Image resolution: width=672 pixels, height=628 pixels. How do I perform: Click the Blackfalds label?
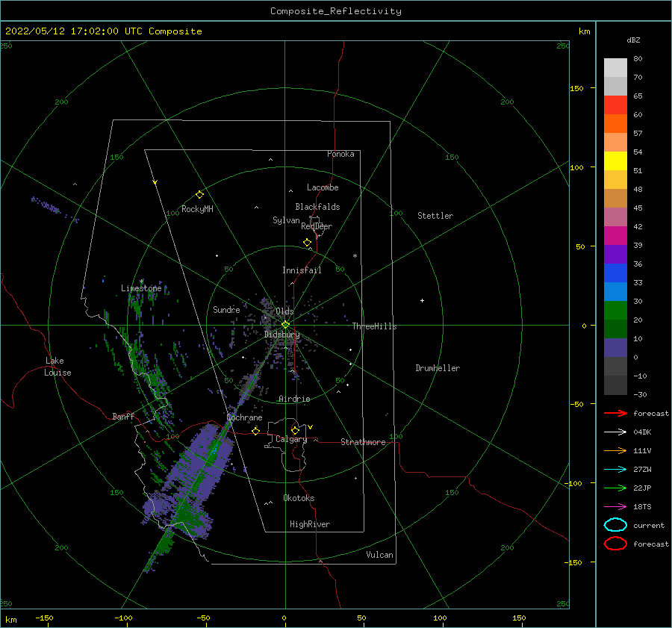click(317, 207)
